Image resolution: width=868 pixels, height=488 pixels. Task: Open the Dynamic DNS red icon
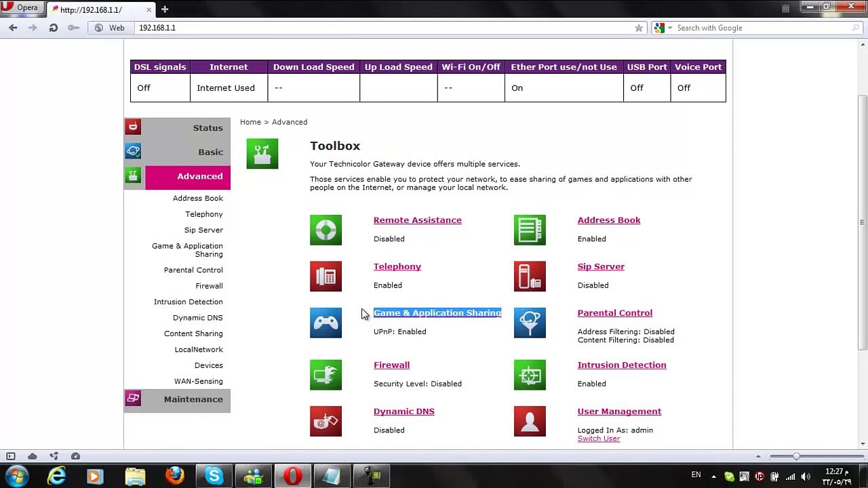pyautogui.click(x=325, y=421)
